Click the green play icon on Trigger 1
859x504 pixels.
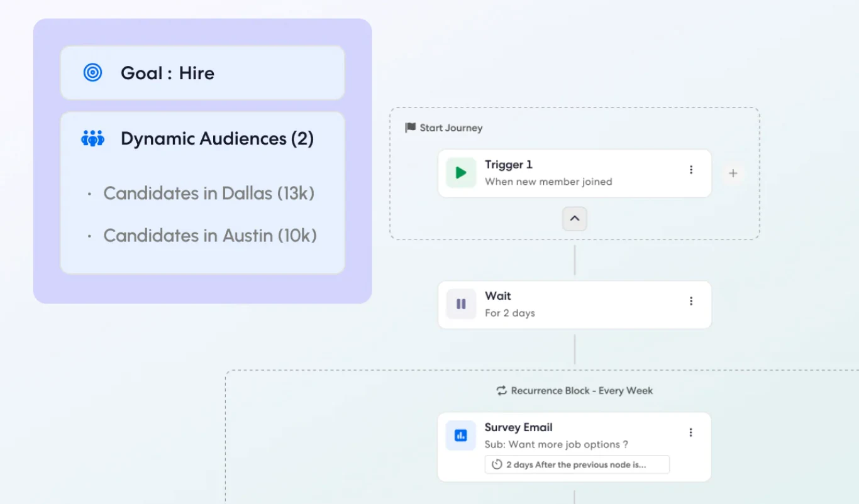[461, 173]
